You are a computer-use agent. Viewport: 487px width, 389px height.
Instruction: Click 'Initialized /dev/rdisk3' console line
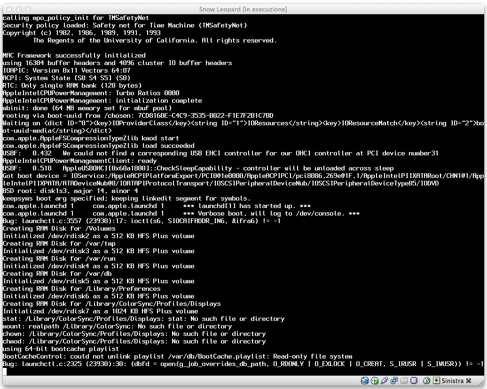pos(98,251)
